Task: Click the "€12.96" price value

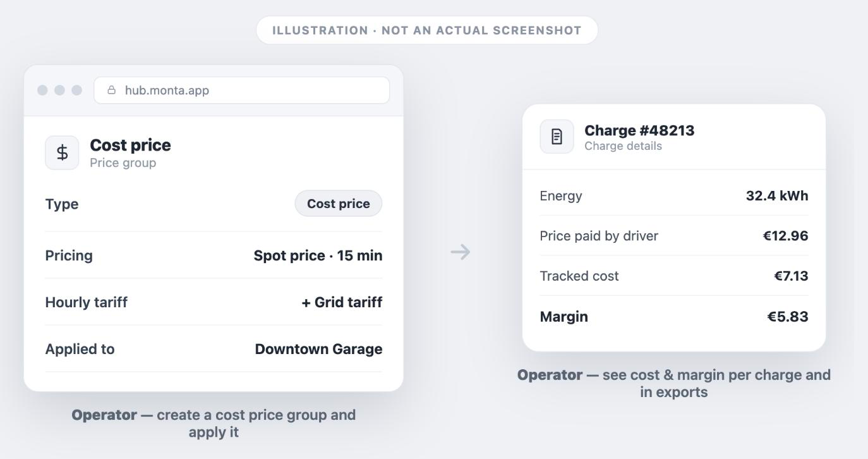Action: point(785,236)
